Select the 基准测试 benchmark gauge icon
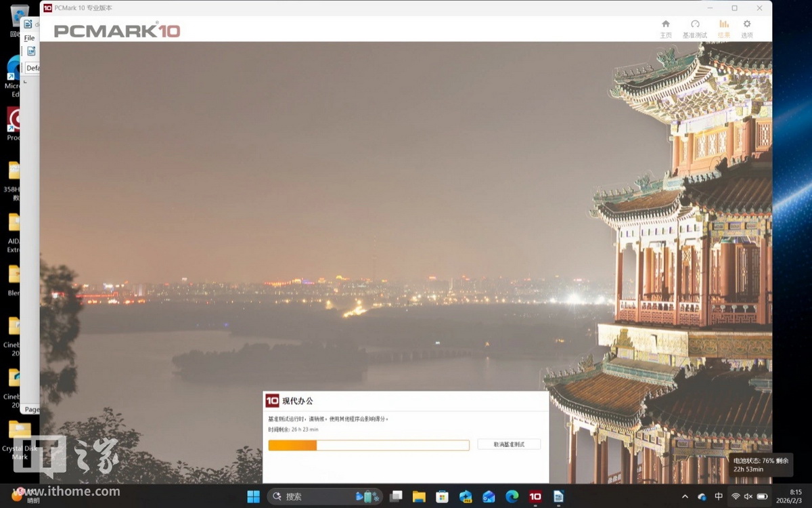Screen dimensions: 812x508 (x=694, y=28)
